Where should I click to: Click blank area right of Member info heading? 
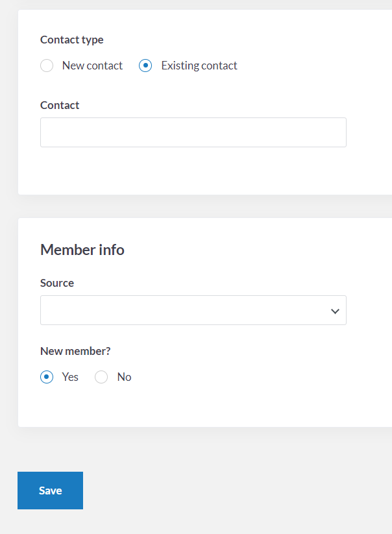[x=256, y=250]
